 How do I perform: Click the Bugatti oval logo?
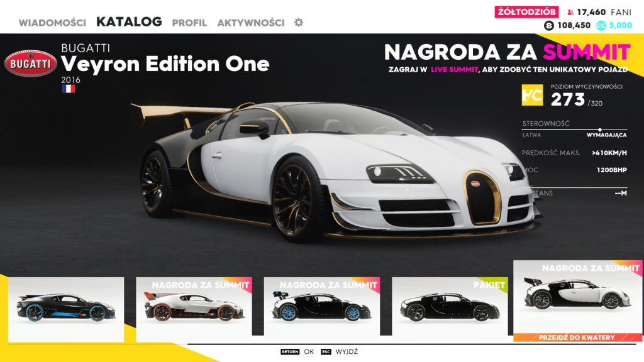(x=30, y=63)
